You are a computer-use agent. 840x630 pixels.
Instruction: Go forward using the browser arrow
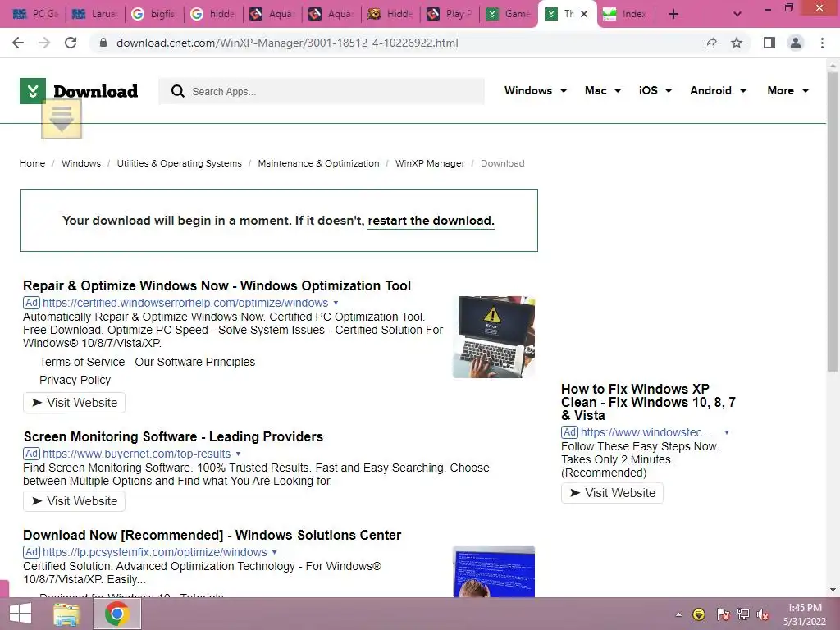coord(44,43)
